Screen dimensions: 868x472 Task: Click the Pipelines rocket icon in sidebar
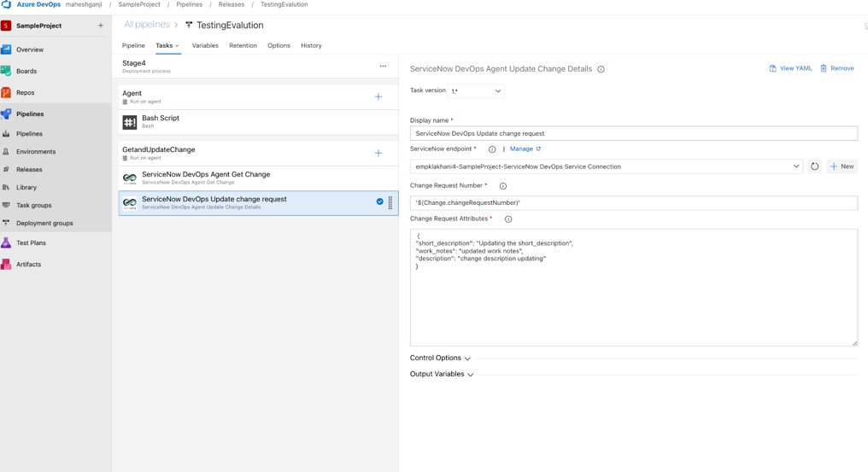pyautogui.click(x=6, y=114)
